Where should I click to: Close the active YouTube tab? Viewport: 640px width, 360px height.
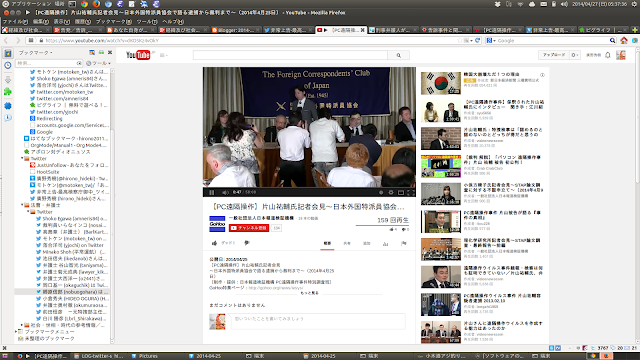(362, 30)
